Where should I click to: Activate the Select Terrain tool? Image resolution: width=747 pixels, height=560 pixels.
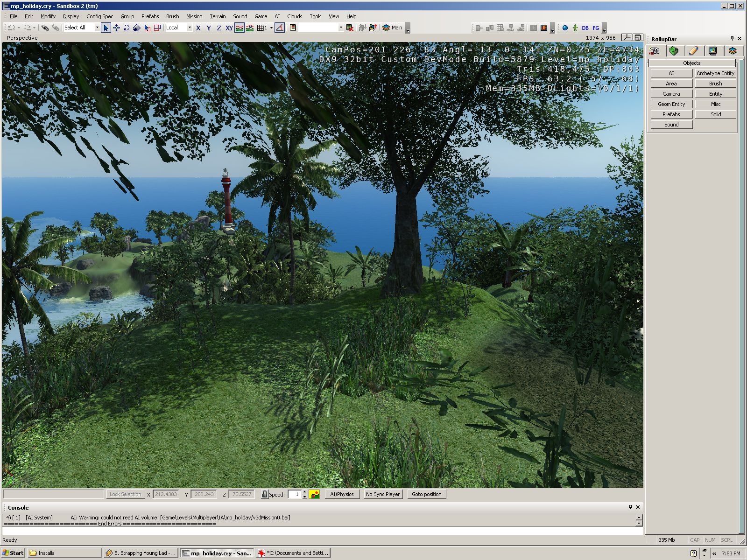click(x=147, y=28)
